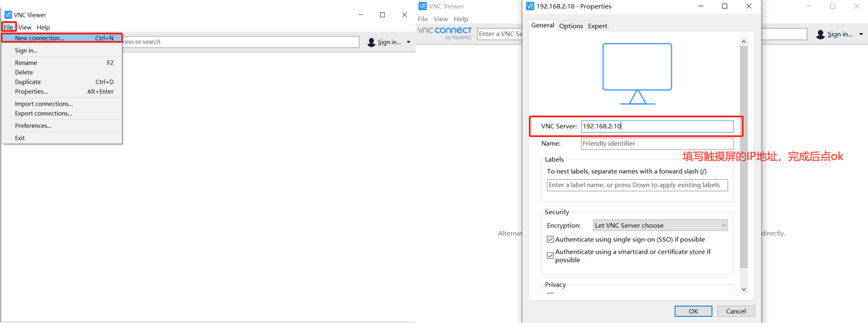Click OK button in Properties dialog

pos(693,311)
